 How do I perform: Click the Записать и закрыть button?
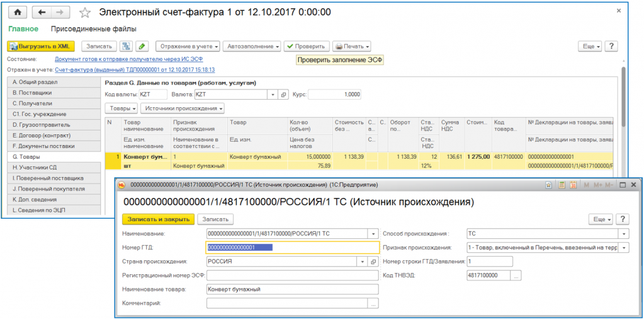[x=158, y=219]
